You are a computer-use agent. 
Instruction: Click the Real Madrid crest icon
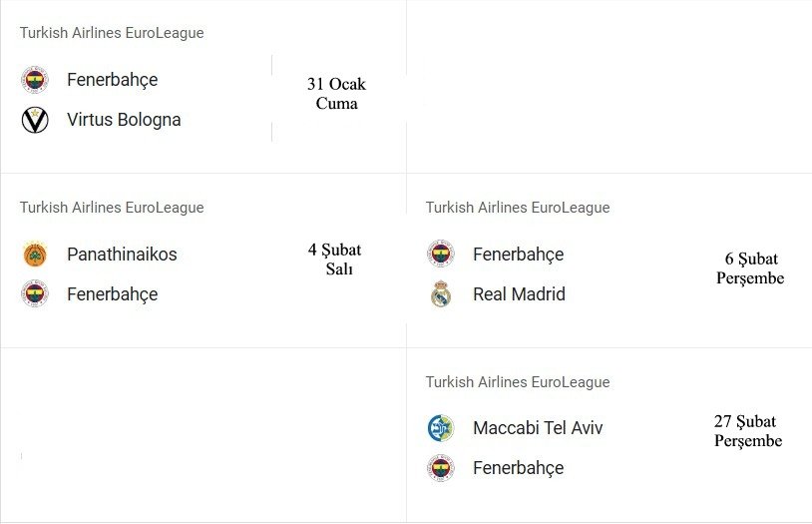[x=441, y=294]
